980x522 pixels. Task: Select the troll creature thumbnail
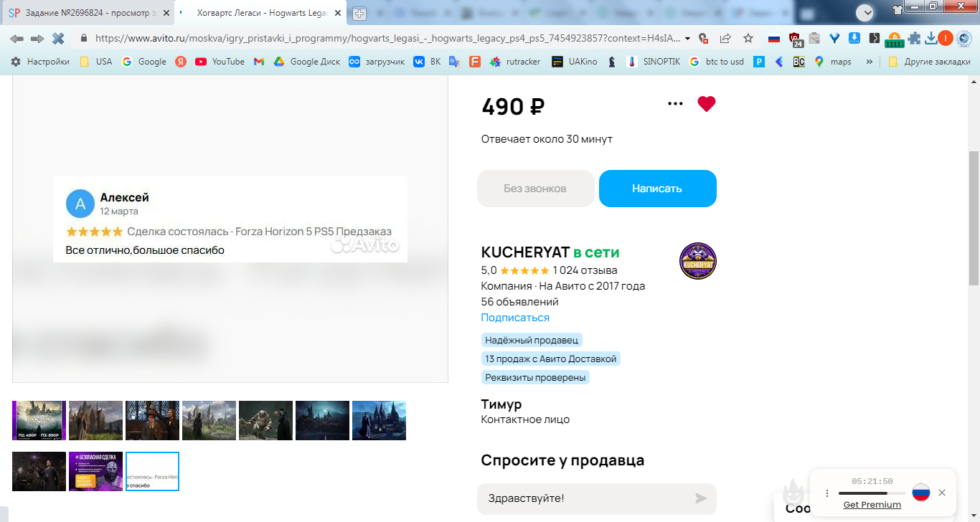tap(265, 420)
